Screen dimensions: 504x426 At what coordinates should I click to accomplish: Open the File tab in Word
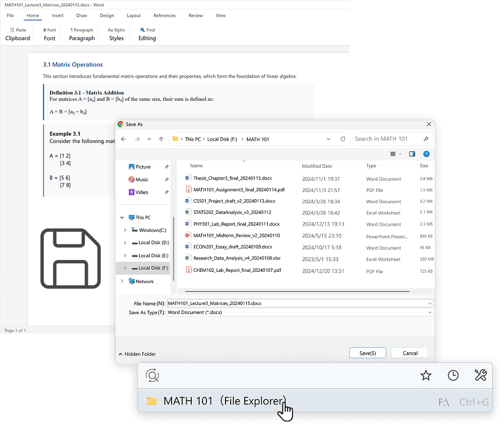[10, 15]
